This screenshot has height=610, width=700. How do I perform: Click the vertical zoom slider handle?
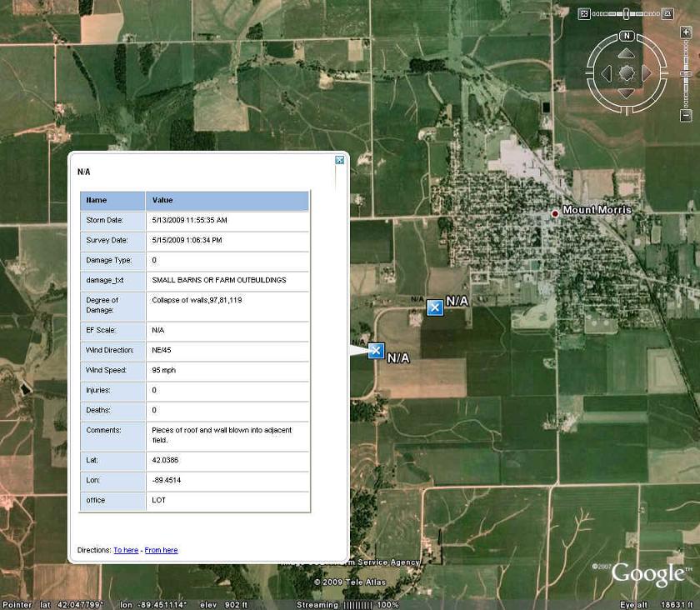tap(686, 73)
